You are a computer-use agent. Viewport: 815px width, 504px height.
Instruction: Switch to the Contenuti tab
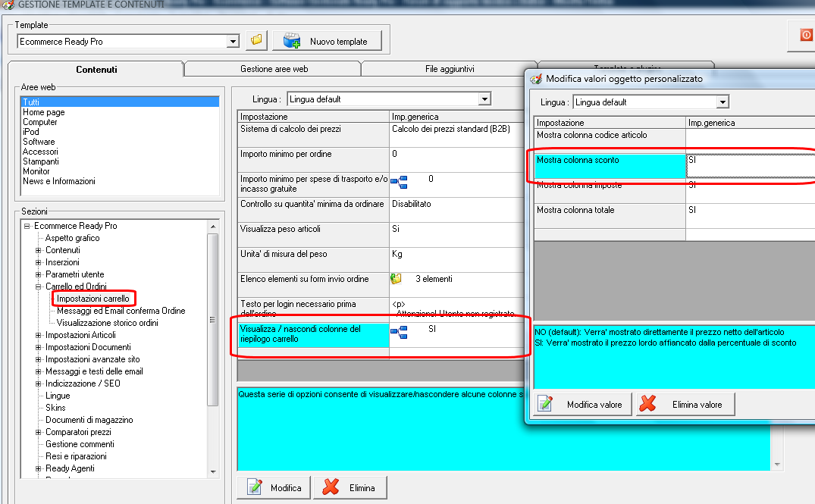tap(96, 70)
